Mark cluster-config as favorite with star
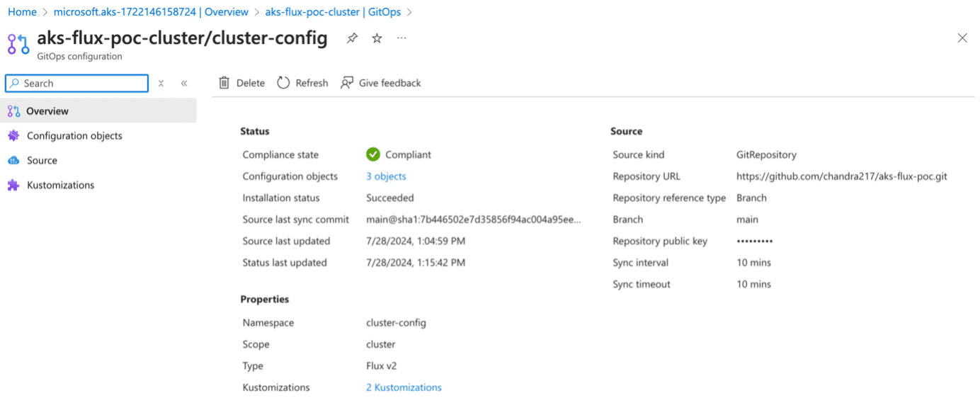The width and height of the screenshot is (980, 415). point(377,38)
